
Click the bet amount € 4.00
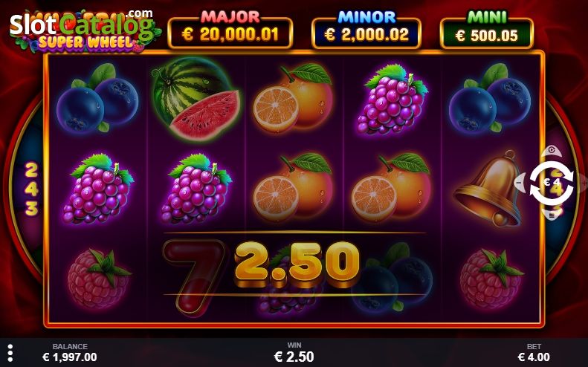point(534,357)
